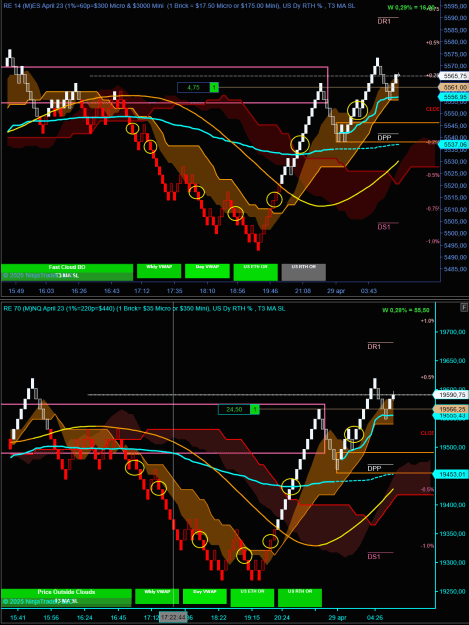This screenshot has height=625, width=469.
Task: Toggle the Wkly VWAP button on ES chart
Action: (x=159, y=271)
